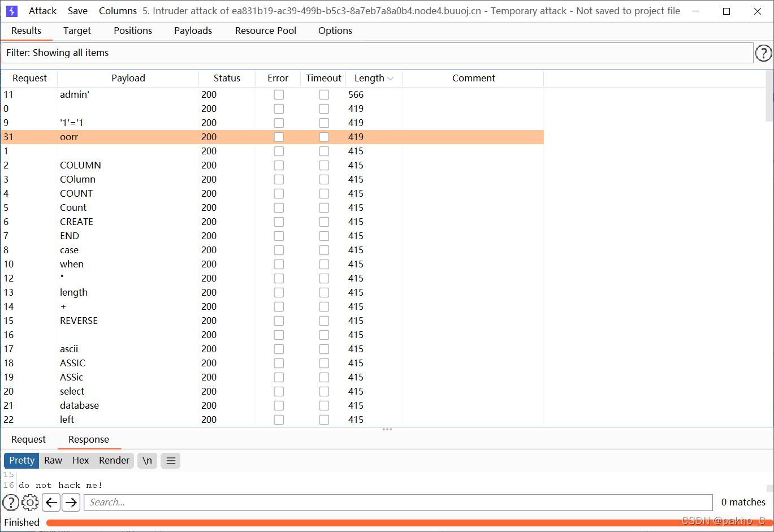Screen dimensions: 774x532
Task: Select the '1'='1 payload row
Action: [272, 123]
